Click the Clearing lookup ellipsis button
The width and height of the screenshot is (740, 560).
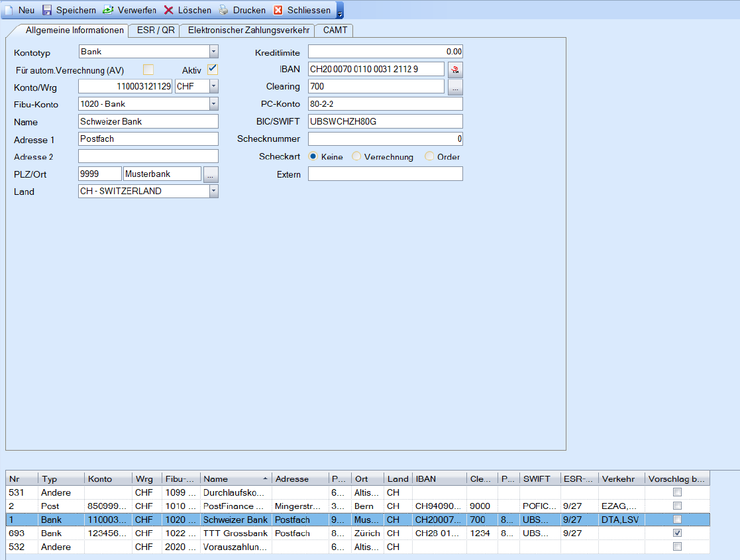pyautogui.click(x=455, y=87)
